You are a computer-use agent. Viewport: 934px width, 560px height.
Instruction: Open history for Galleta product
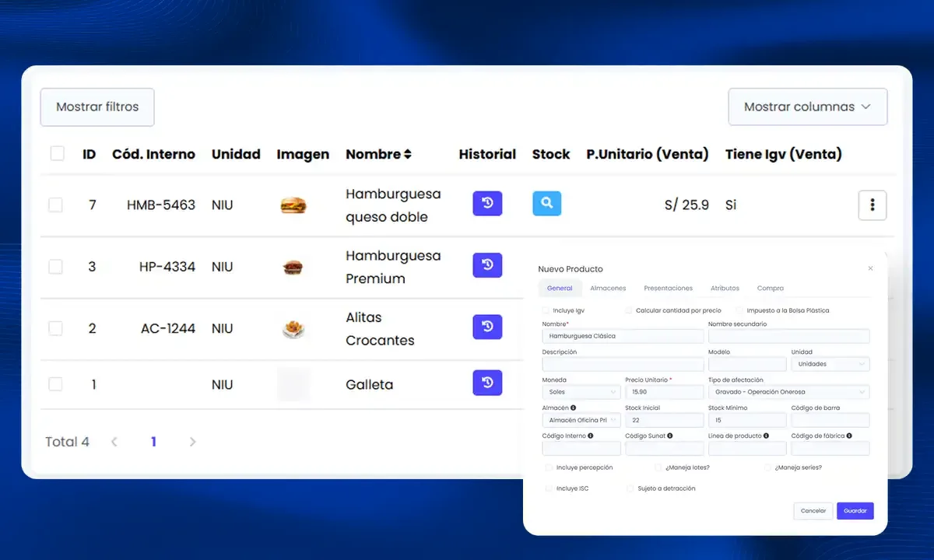coord(487,383)
